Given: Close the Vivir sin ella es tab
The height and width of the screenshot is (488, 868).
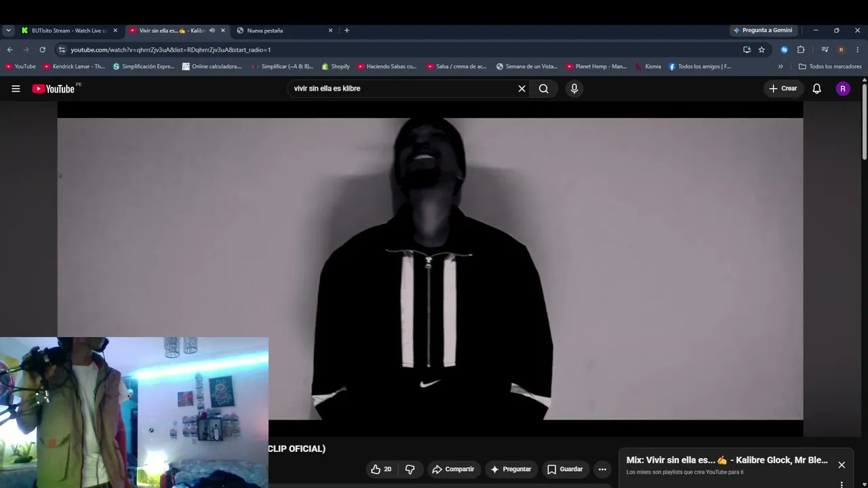Looking at the screenshot, I should [x=222, y=30].
